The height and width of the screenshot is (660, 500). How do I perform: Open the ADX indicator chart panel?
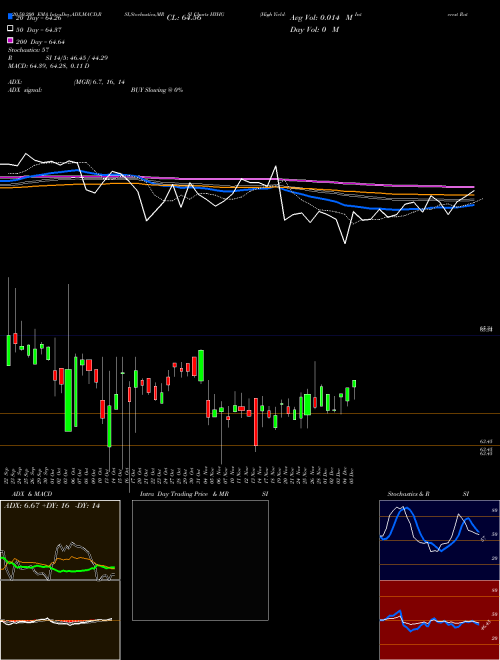pyautogui.click(x=60, y=540)
